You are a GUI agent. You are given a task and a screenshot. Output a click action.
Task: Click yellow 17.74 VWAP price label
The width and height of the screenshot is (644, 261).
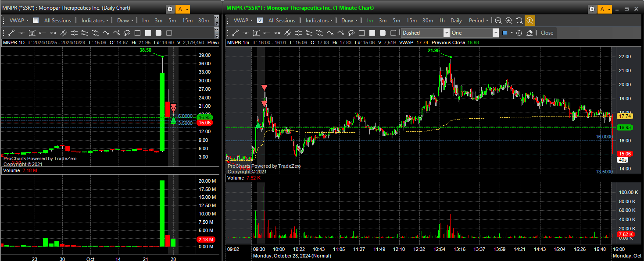pyautogui.click(x=624, y=116)
